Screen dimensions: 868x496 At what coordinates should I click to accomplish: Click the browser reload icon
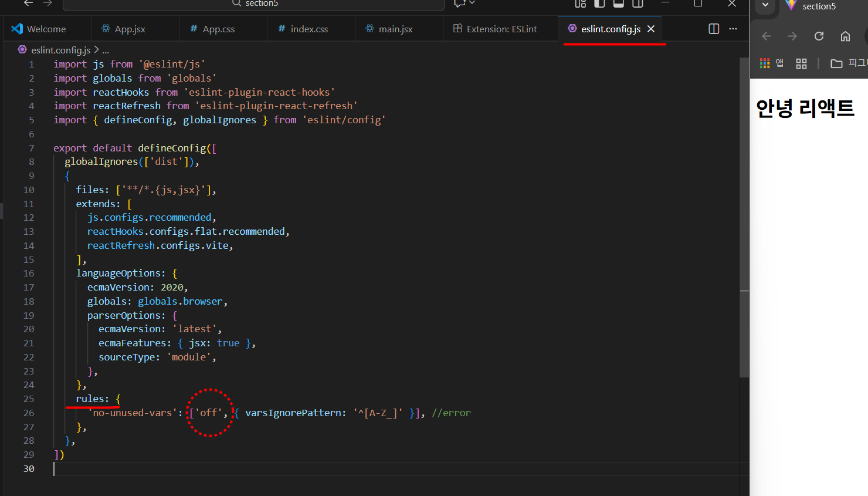(x=819, y=36)
